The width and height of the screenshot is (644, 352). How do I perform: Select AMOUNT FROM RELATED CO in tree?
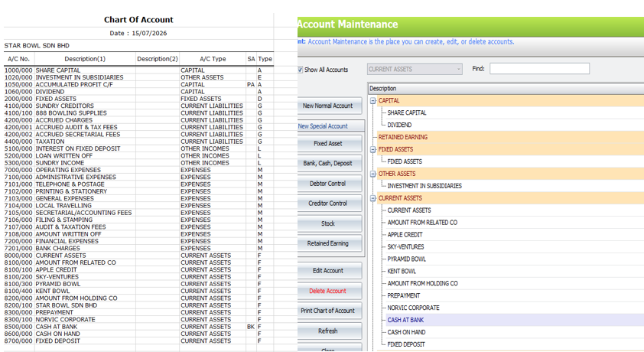pos(422,223)
